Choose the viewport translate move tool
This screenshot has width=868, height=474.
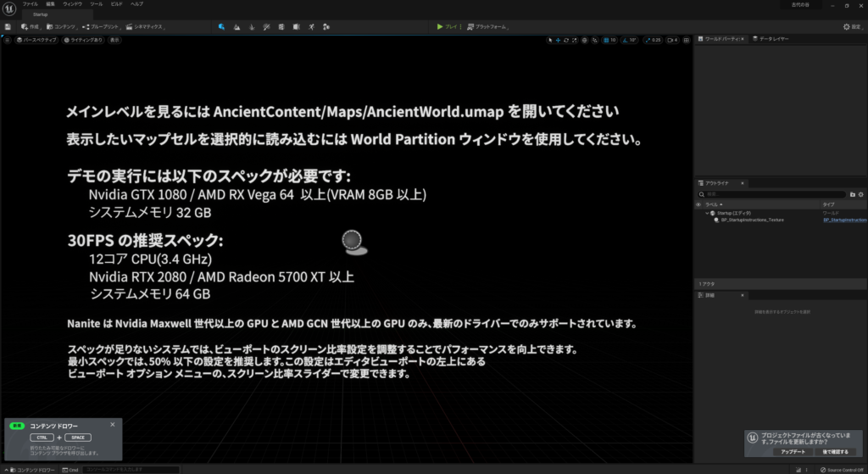[558, 40]
